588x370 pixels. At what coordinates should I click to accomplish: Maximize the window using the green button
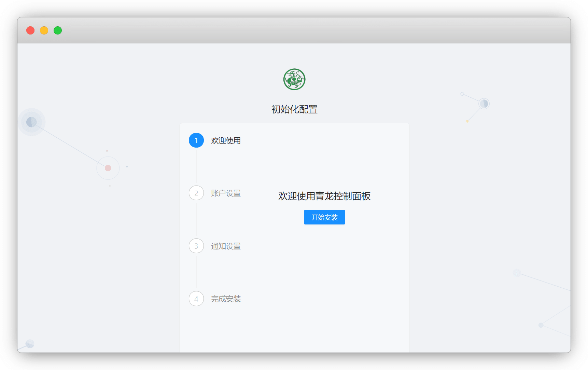coord(58,30)
